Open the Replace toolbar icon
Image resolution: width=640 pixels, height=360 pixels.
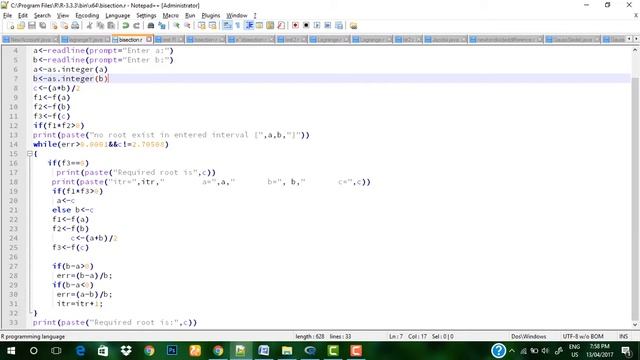(x=162, y=26)
